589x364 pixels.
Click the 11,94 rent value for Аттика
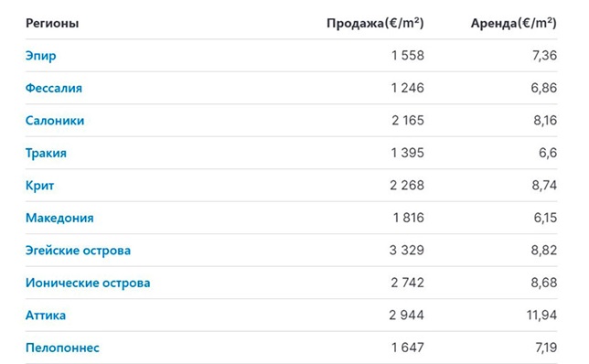[541, 316]
